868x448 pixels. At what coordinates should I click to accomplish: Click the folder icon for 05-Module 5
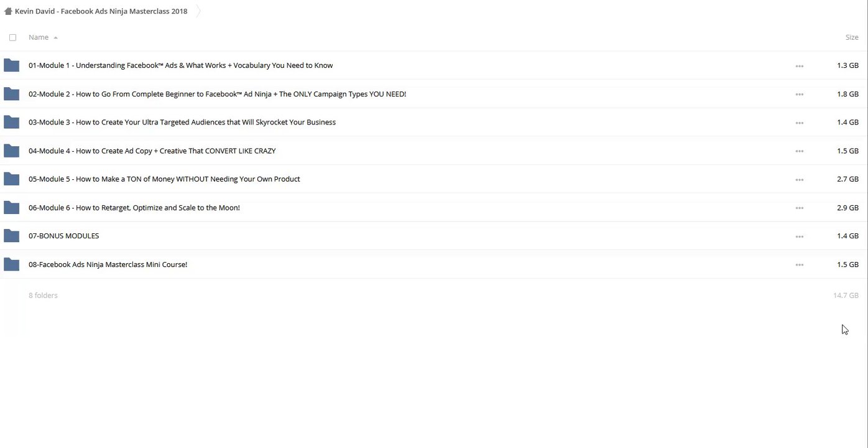click(11, 179)
